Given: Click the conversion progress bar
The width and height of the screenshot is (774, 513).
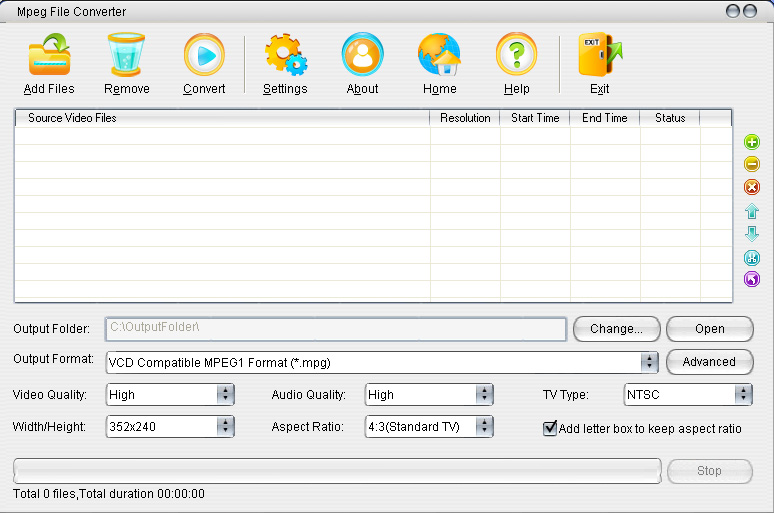Looking at the screenshot, I should coord(337,471).
